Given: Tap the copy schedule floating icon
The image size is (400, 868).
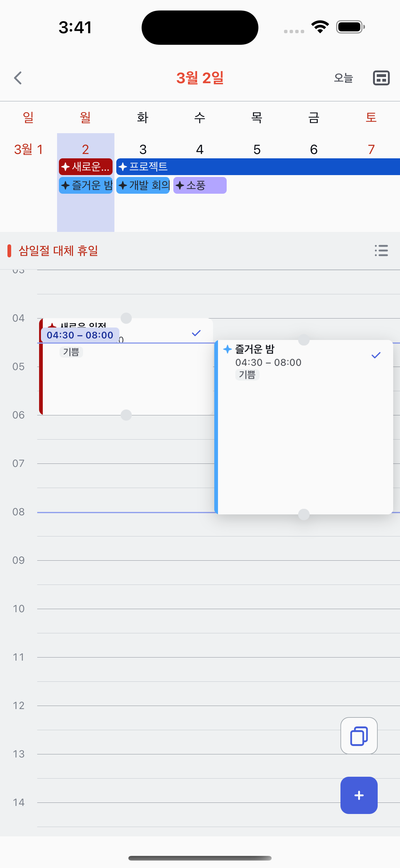Looking at the screenshot, I should (358, 735).
